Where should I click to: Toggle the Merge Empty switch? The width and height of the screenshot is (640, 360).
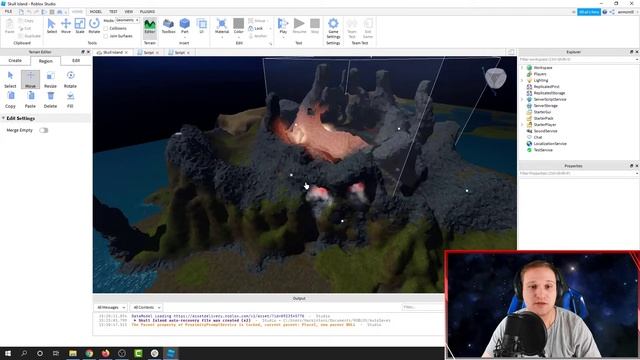click(x=43, y=130)
